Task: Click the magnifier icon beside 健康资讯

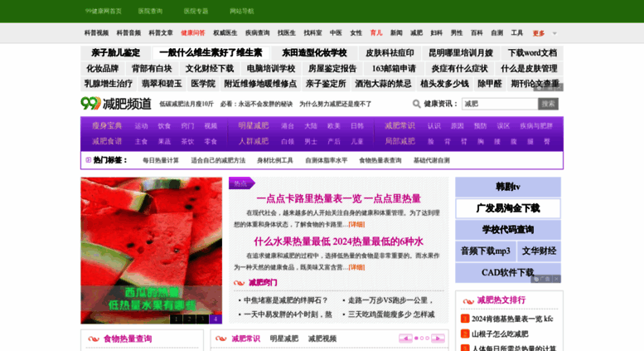Action: (416, 104)
